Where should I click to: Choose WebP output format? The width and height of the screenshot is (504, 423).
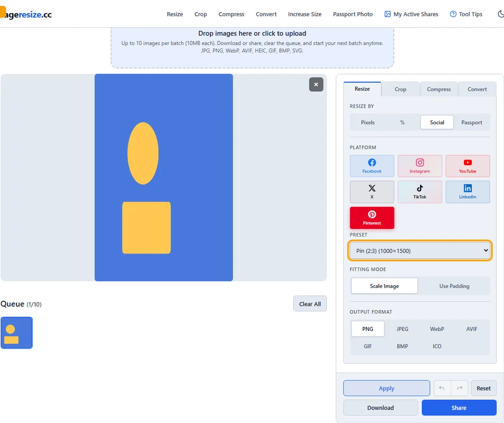click(437, 329)
